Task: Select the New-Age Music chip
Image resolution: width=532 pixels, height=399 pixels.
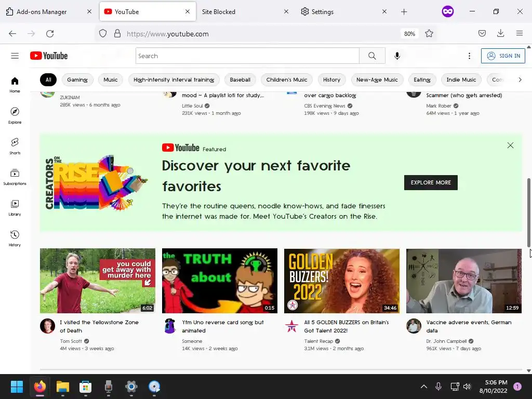Action: coord(377,79)
